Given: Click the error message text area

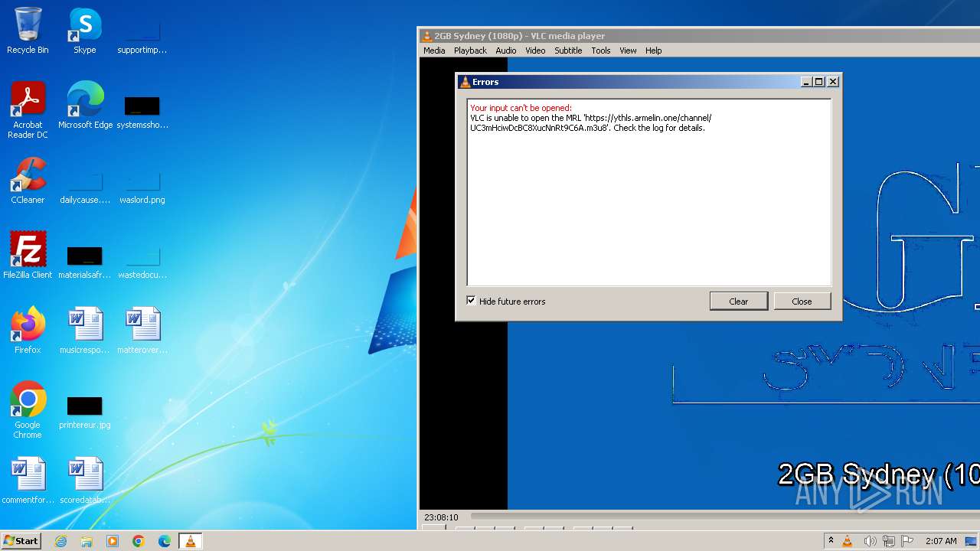Looking at the screenshot, I should (x=649, y=192).
